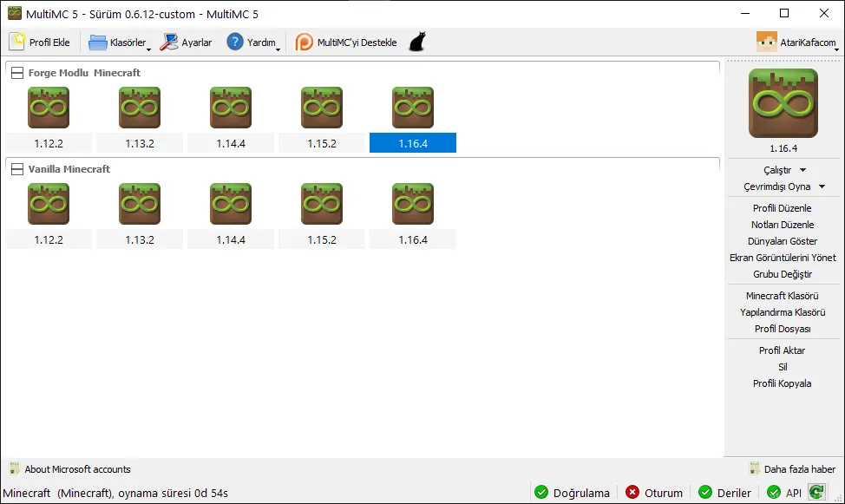Click the MultiMC title bar app icon
845x504 pixels.
15,14
